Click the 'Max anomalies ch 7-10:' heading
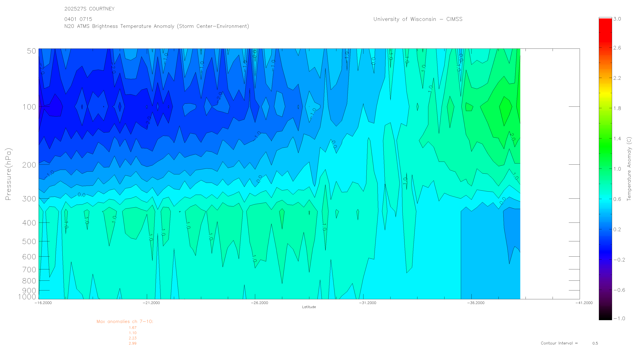This screenshot has height=348, width=644. point(125,322)
